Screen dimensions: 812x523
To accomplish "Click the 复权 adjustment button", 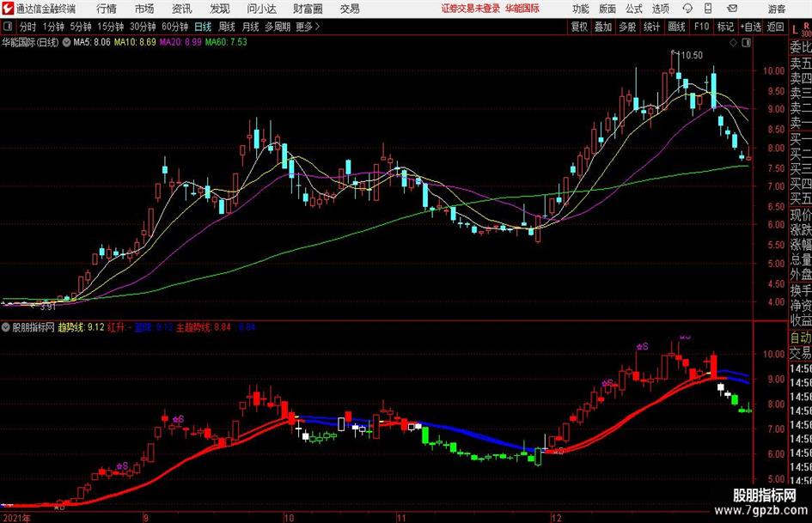I will 579,27.
